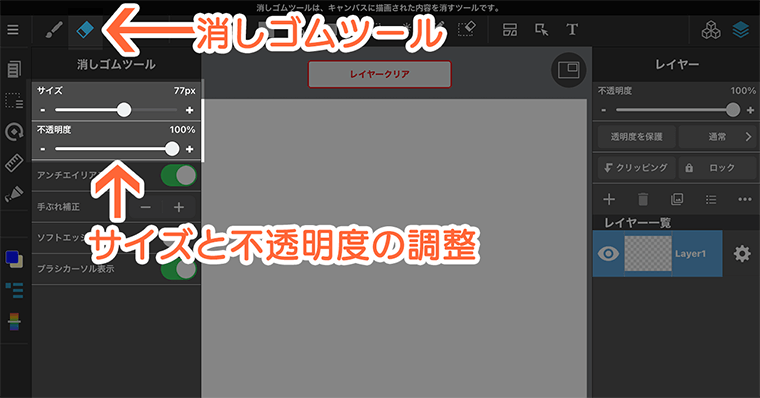Click the eraser サイズ slider handle

coord(124,110)
